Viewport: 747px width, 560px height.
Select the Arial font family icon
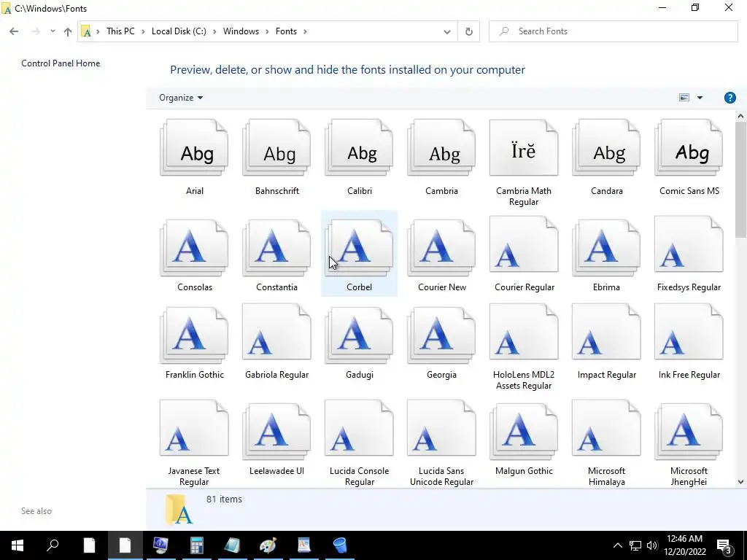click(194, 148)
